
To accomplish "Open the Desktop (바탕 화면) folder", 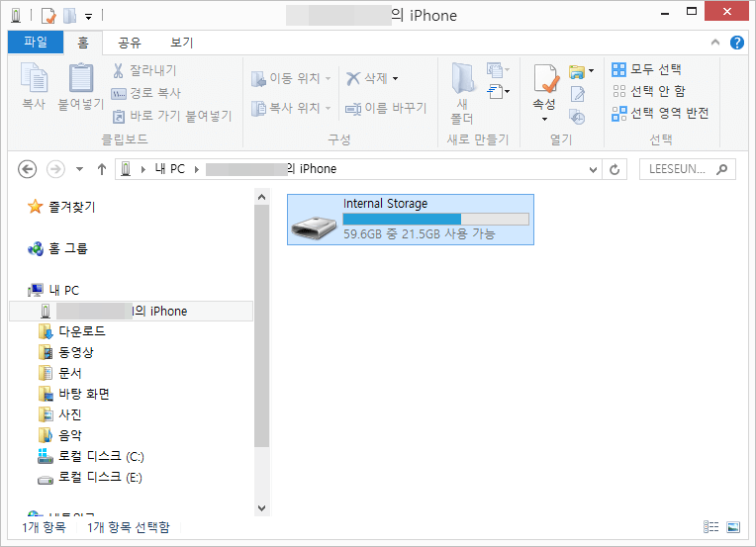I will point(74,394).
